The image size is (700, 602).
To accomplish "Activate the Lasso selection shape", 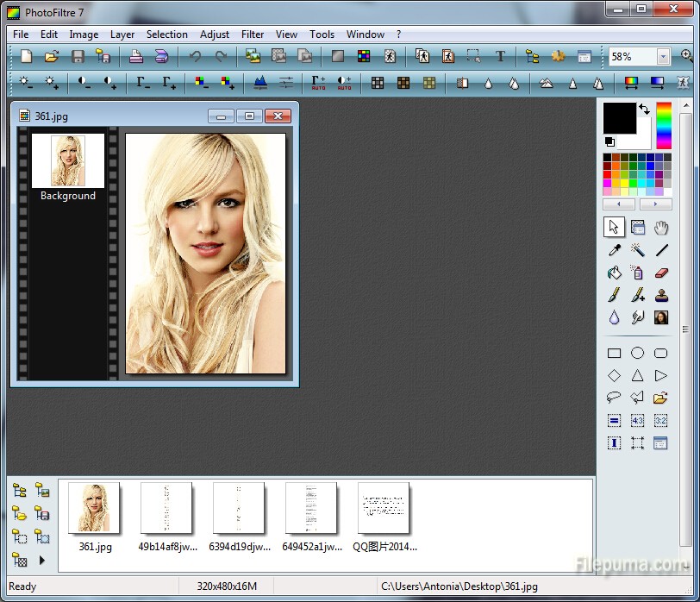I will (x=614, y=398).
